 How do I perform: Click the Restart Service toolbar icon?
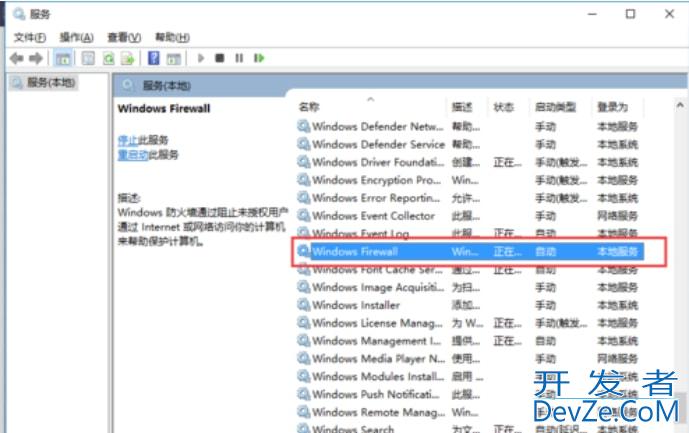pyautogui.click(x=259, y=58)
